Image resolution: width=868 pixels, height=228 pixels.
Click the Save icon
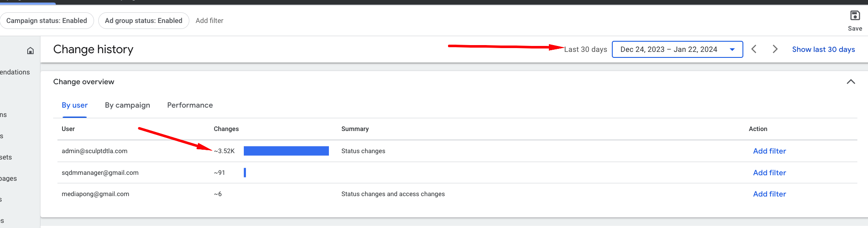tap(855, 16)
